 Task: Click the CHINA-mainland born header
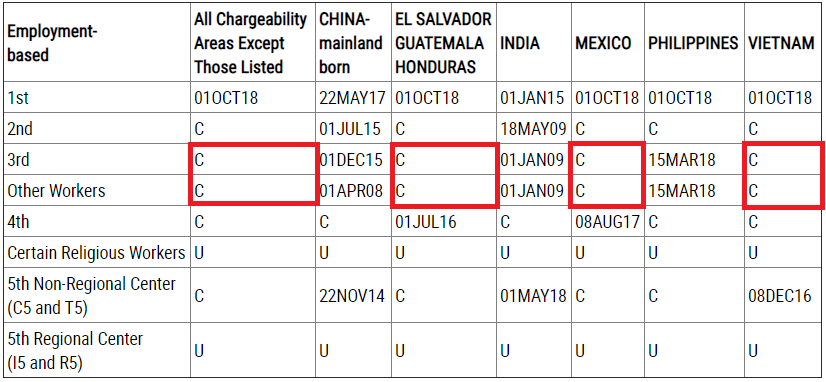click(x=350, y=43)
